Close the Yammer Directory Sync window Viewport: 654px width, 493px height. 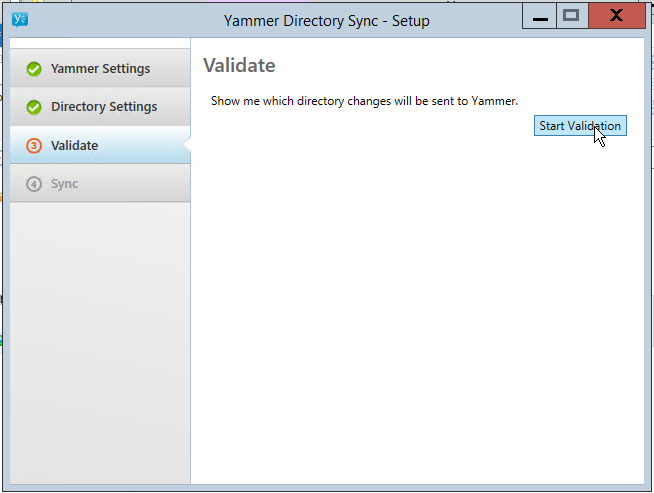pyautogui.click(x=616, y=16)
